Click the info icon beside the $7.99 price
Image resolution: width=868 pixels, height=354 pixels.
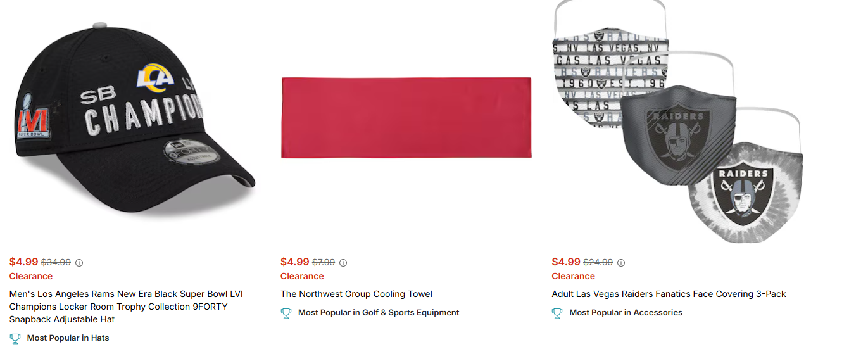tap(343, 263)
